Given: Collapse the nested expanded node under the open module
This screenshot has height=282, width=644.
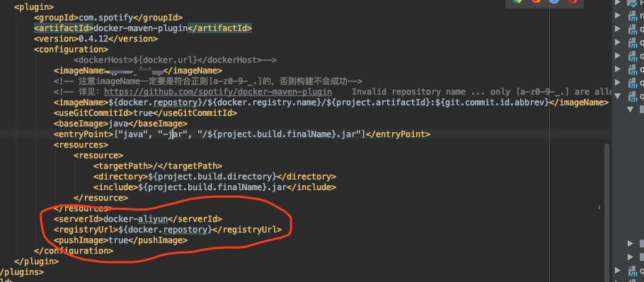Looking at the screenshot, I should click(630, 110).
